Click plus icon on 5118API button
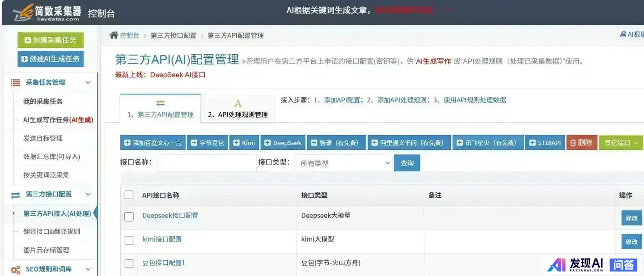 click(x=532, y=143)
